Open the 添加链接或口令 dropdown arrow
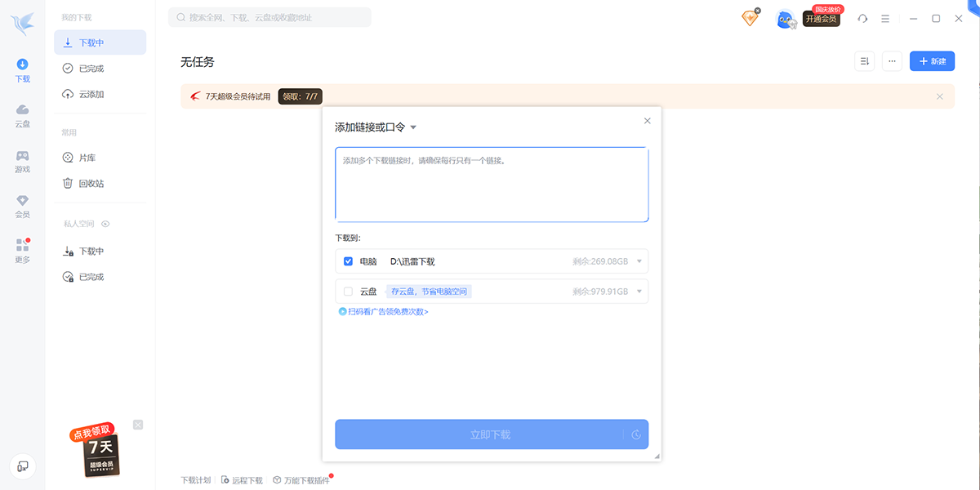This screenshot has width=980, height=490. click(414, 127)
